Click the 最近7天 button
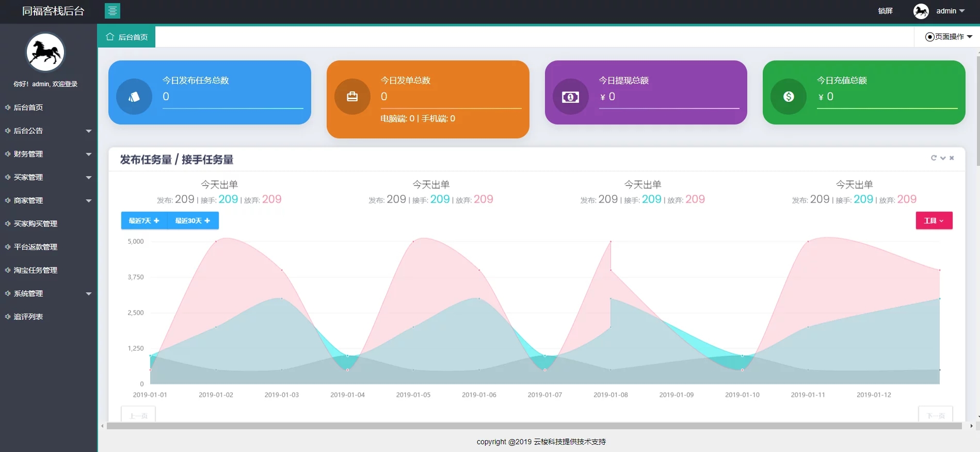Screen dimensions: 980x452 tap(144, 221)
